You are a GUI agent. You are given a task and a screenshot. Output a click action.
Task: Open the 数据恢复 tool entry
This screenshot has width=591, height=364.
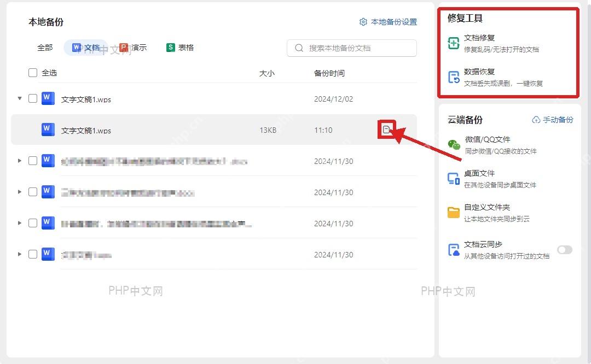[x=495, y=77]
